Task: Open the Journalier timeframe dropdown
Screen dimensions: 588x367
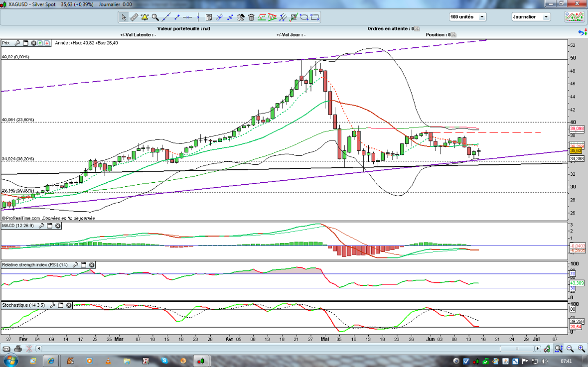Action: [x=531, y=17]
